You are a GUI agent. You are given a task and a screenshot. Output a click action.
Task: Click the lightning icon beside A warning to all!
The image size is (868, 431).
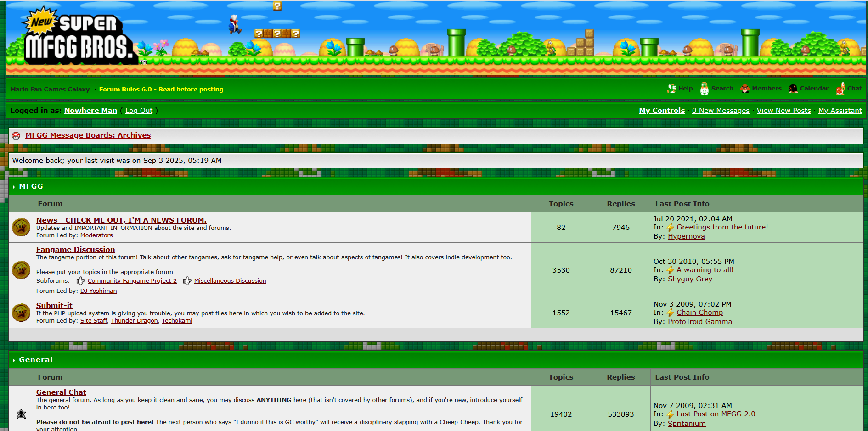[x=671, y=270]
